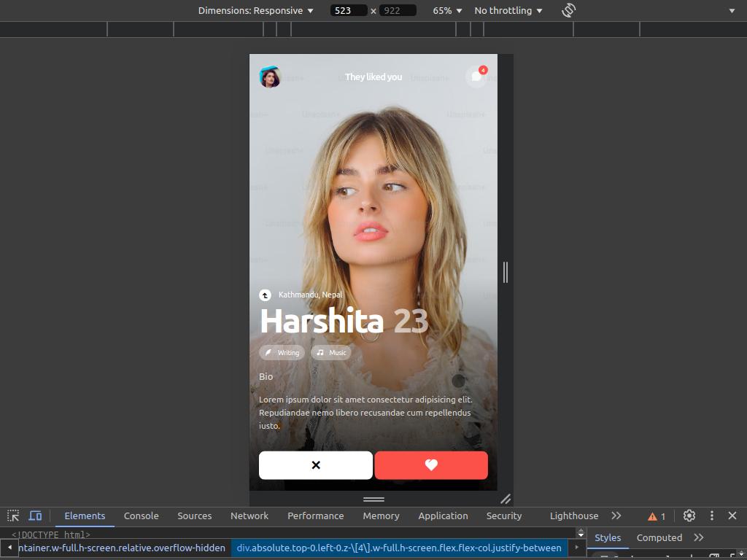747x560 pixels.
Task: Click the DOCTYPE html node
Action: click(x=51, y=534)
